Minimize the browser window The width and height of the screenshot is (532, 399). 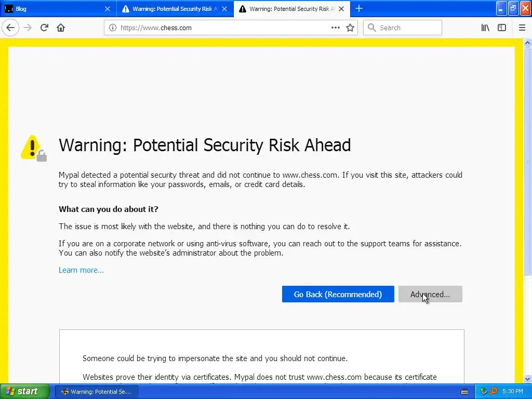coord(501,8)
